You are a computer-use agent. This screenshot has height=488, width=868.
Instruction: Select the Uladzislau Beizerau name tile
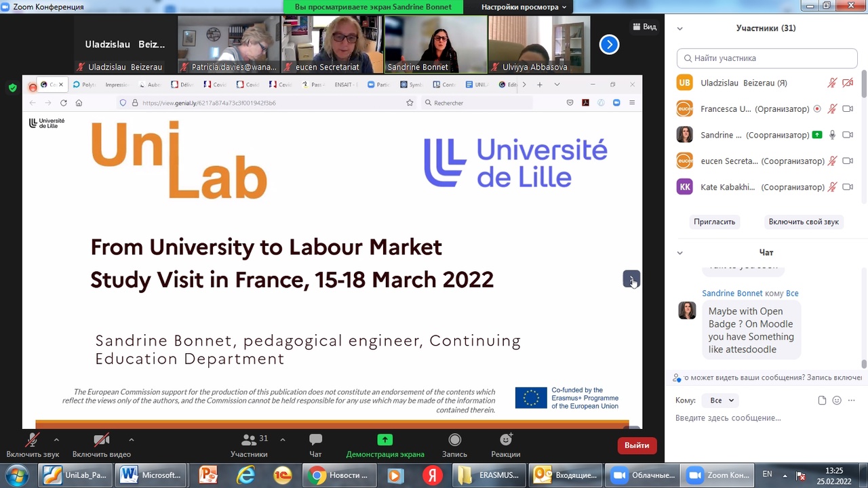coord(125,44)
